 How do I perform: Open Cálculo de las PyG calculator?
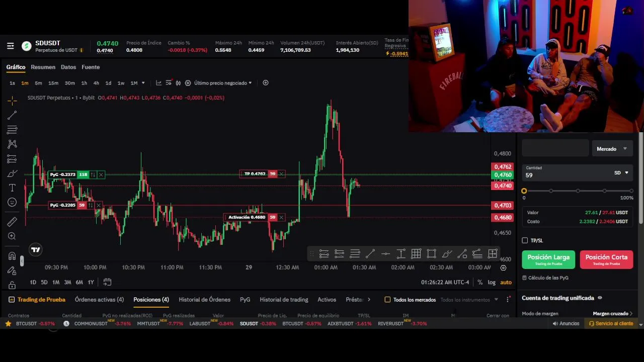click(x=545, y=278)
